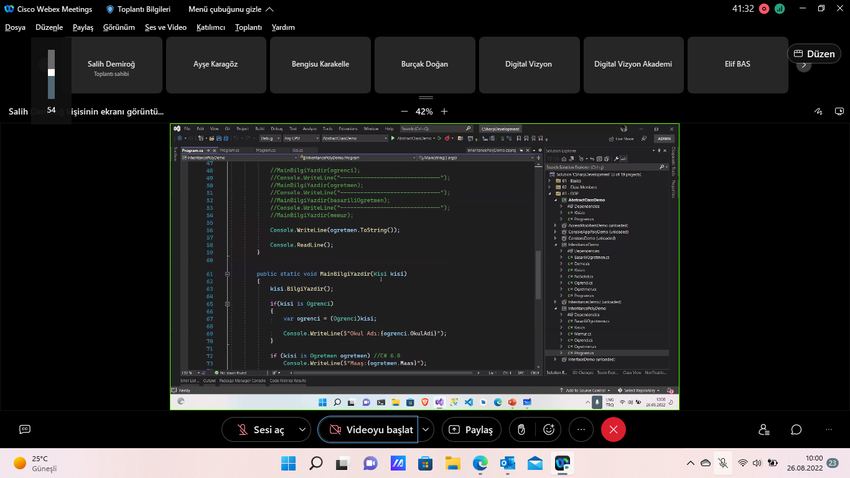Viewport: 850px width, 478px height.
Task: Select Digital Vizyon Akademi participant tile
Action: [x=633, y=65]
